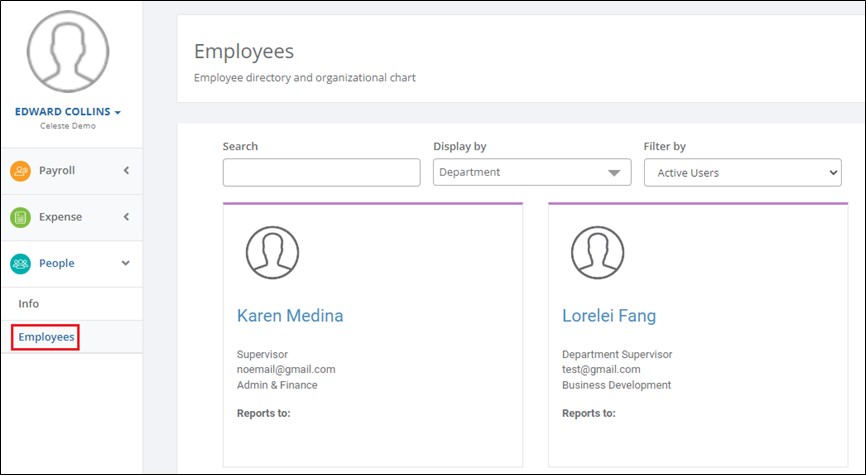Select the Info submenu item
The width and height of the screenshot is (866, 475).
pos(29,304)
